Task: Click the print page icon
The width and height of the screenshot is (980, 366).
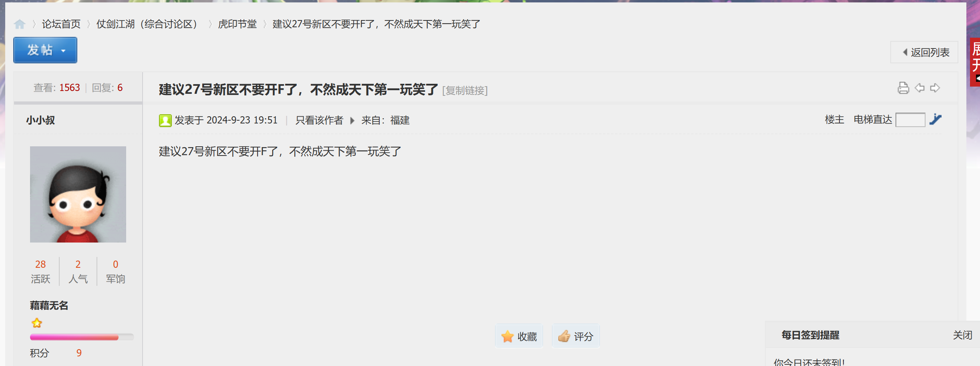Action: pyautogui.click(x=903, y=88)
